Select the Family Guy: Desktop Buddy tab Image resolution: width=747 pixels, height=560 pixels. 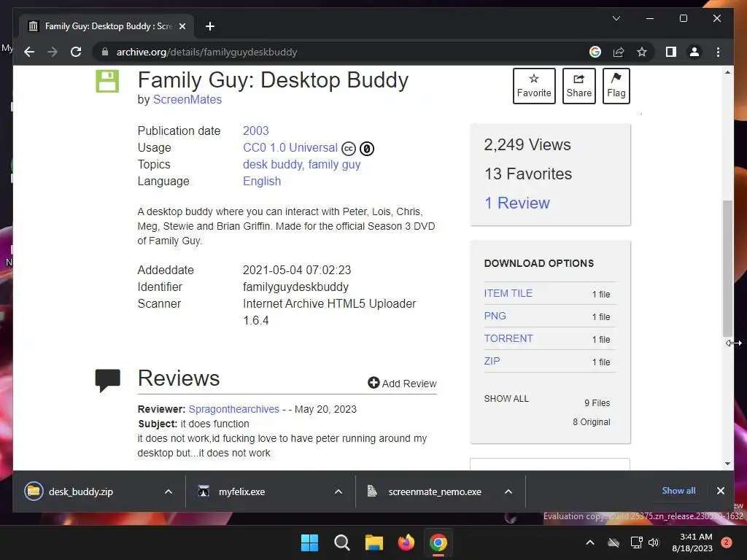pyautogui.click(x=107, y=26)
